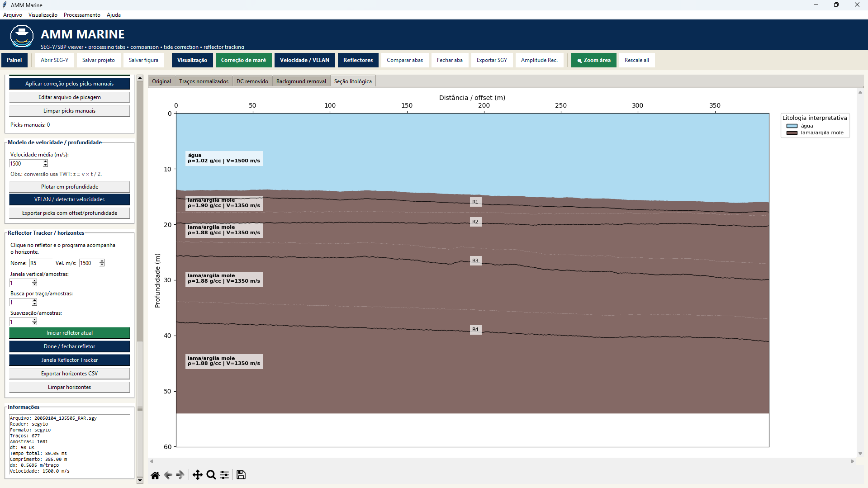Click Rescale all button
868x488 pixels.
click(636, 60)
